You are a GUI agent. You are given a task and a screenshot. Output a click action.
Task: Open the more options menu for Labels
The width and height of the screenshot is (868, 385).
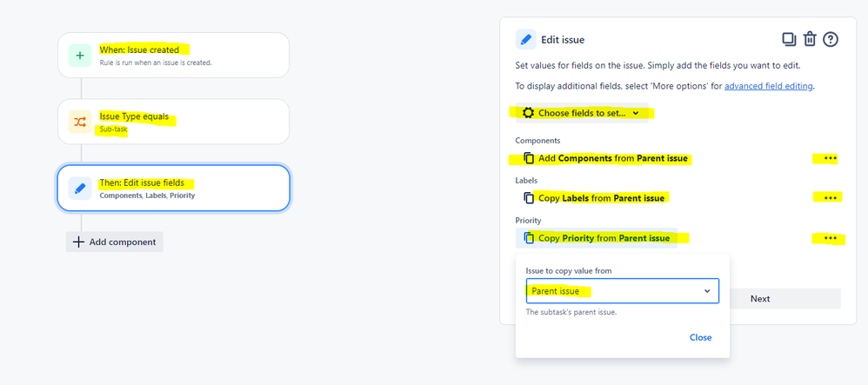coord(830,198)
